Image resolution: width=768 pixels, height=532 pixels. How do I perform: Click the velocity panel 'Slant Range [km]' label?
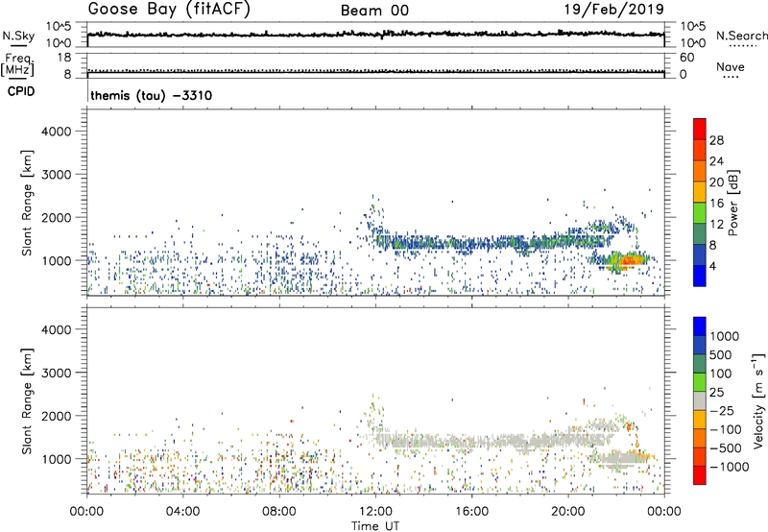pos(27,400)
